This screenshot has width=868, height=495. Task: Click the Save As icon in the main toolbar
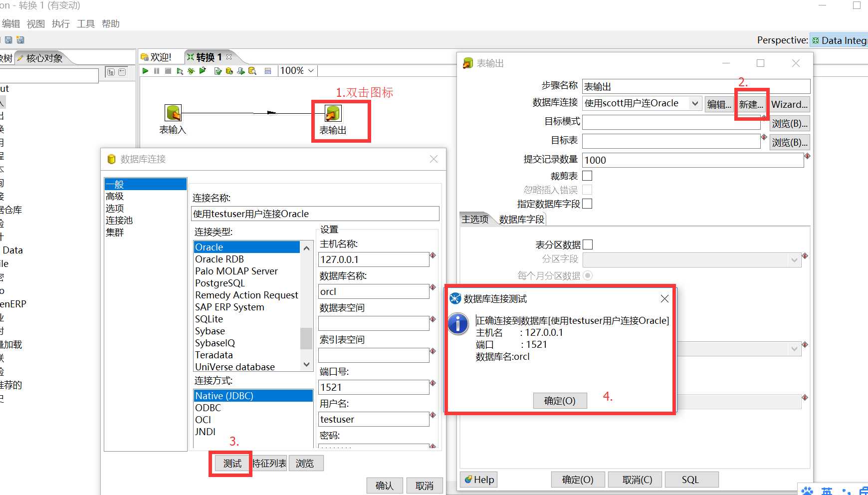20,40
